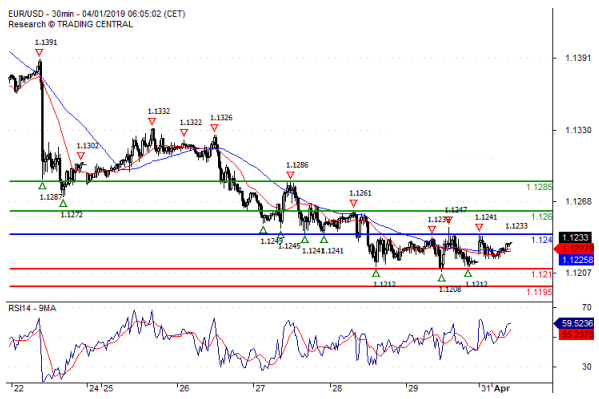Click the green triangle marker above 1.1272

click(63, 203)
